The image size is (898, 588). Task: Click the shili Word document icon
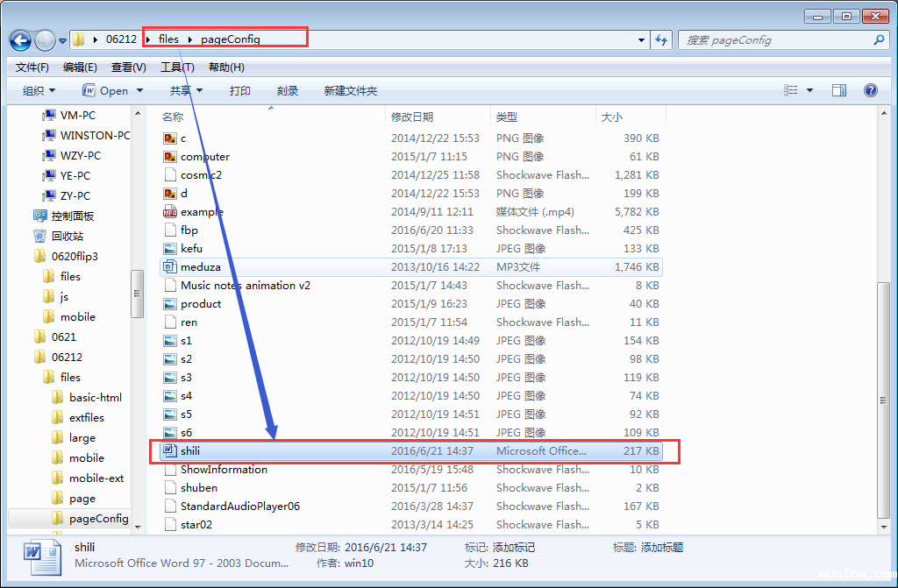[170, 451]
